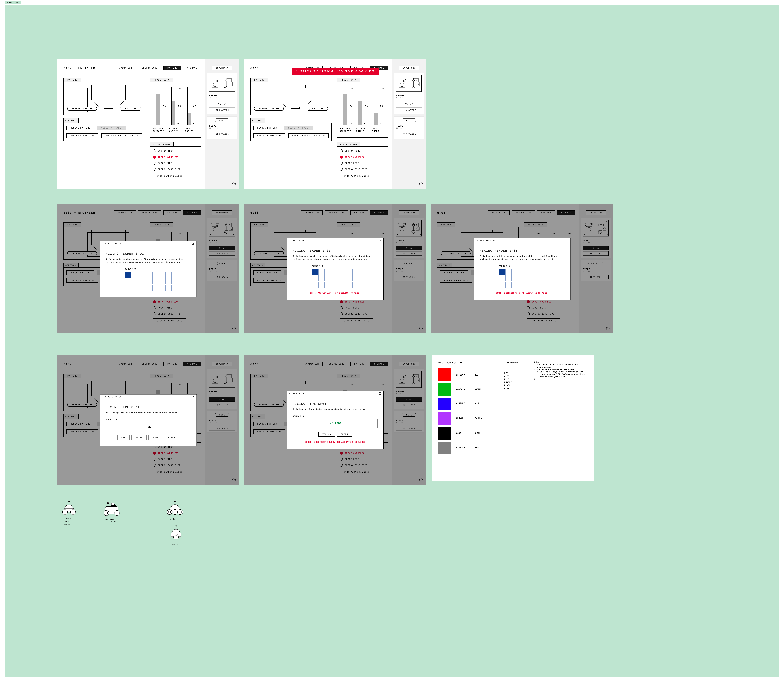Choose YELLOW answer button in Round 2/5 dialog

pos(327,434)
